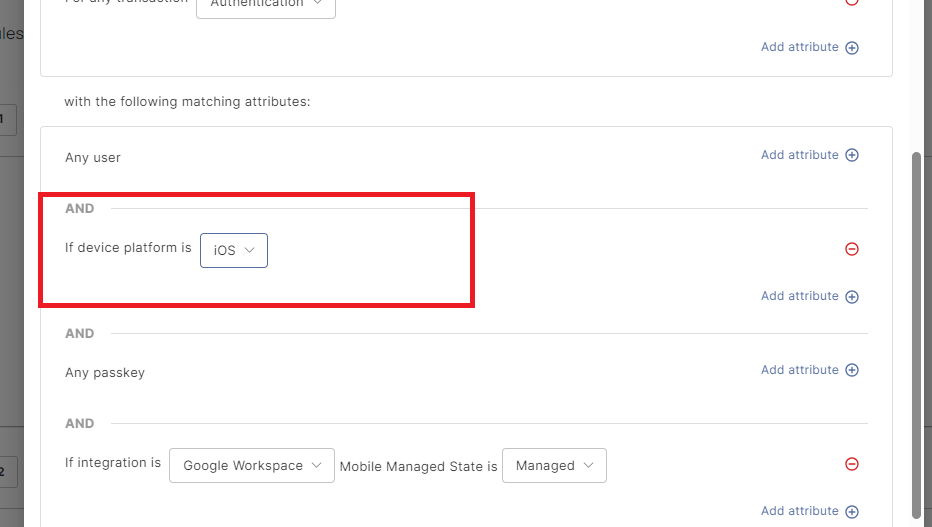Click plus icon below the Google Workspace condition
This screenshot has width=932, height=527.
[x=852, y=511]
